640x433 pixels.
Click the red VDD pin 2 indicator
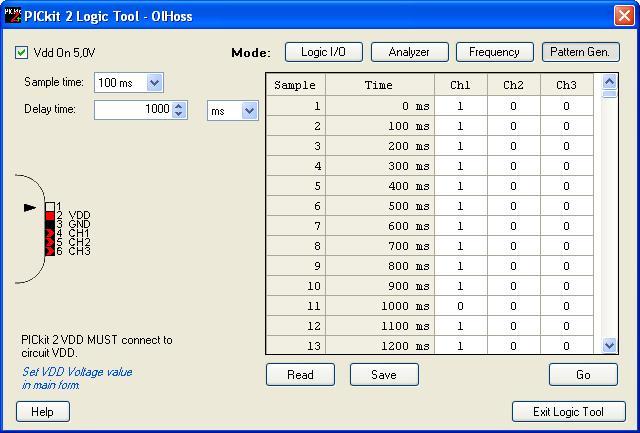[x=50, y=215]
